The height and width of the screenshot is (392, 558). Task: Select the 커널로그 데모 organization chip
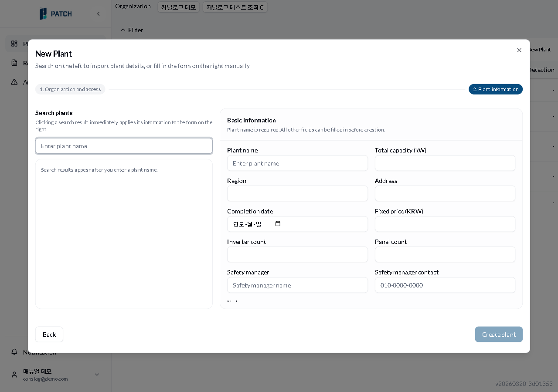[178, 7]
